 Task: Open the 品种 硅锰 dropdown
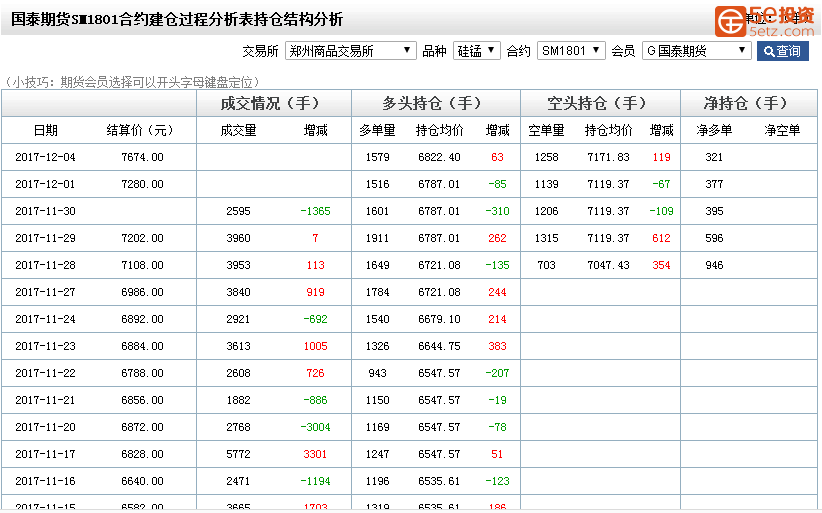click(x=477, y=51)
